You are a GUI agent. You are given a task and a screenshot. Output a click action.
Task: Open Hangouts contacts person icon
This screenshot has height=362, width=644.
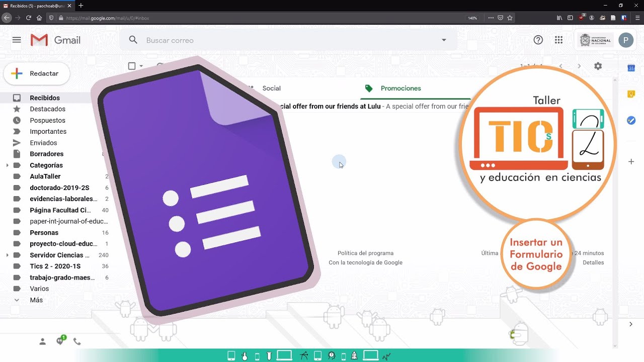coord(43,341)
